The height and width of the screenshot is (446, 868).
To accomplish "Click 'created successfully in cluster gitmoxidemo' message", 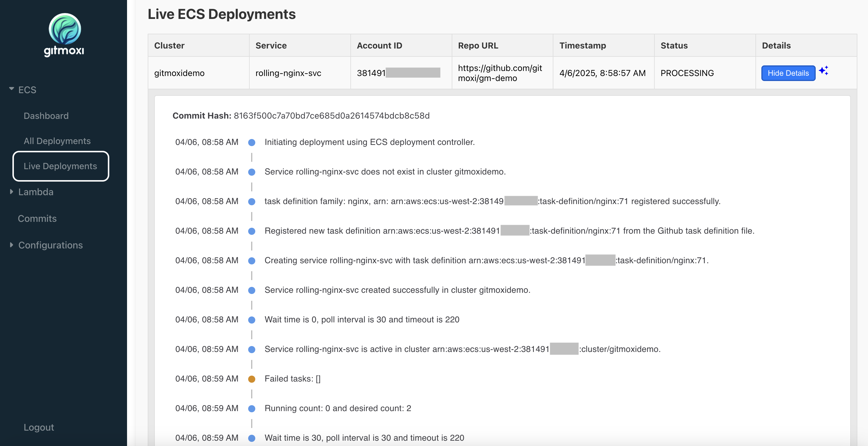I will pyautogui.click(x=397, y=290).
